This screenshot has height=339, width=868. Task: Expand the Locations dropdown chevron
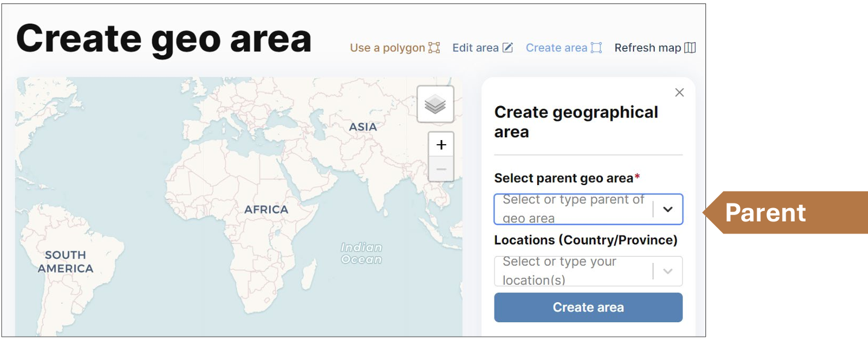click(668, 271)
